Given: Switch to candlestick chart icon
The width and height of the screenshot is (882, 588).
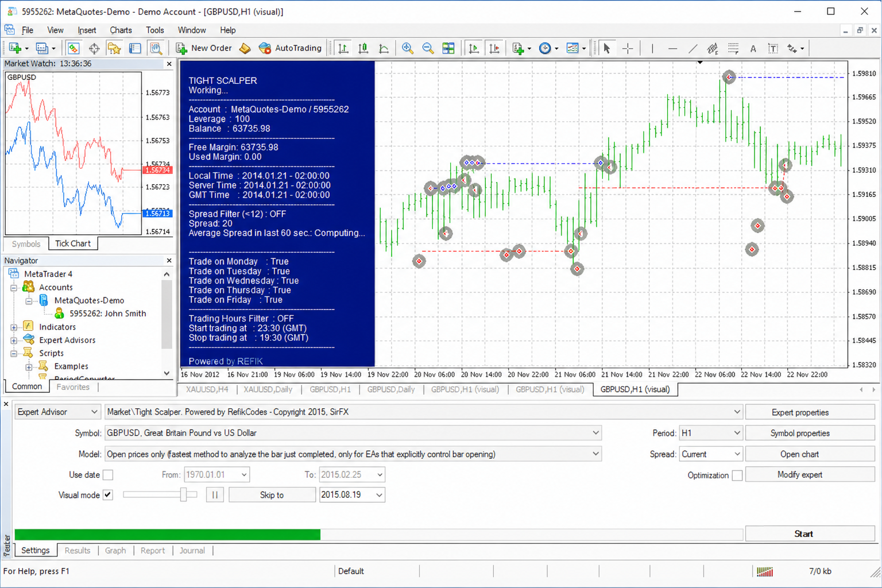Looking at the screenshot, I should click(363, 48).
